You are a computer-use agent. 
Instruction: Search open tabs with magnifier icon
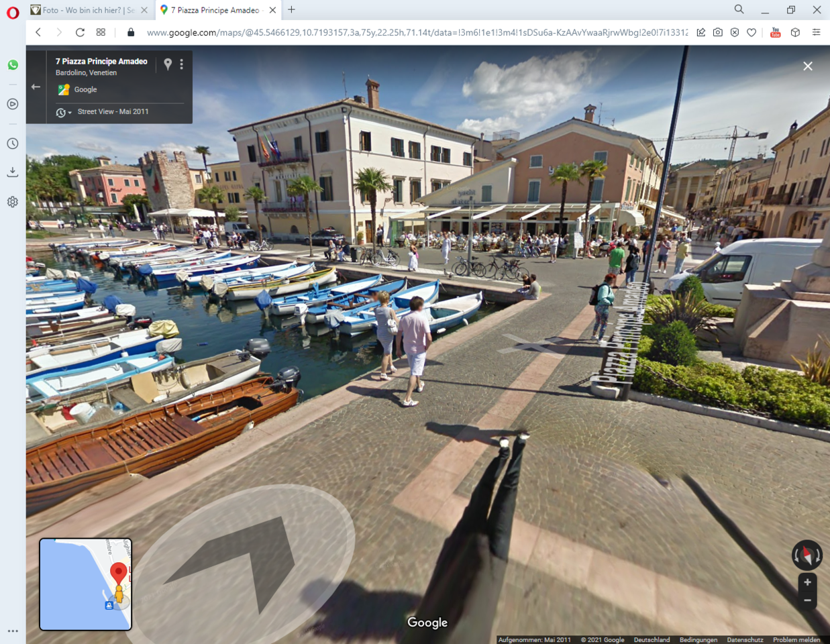click(x=739, y=9)
